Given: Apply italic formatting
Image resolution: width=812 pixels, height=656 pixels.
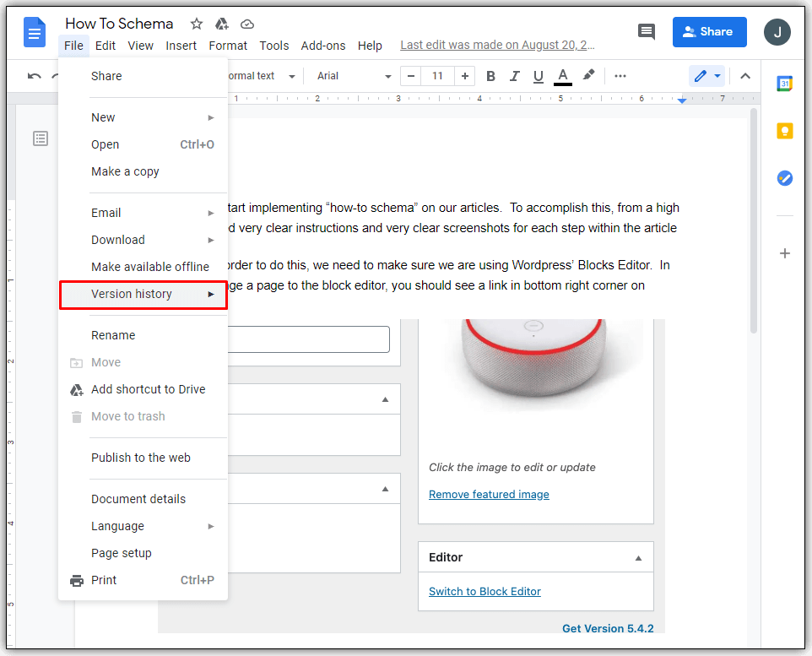Looking at the screenshot, I should (514, 76).
